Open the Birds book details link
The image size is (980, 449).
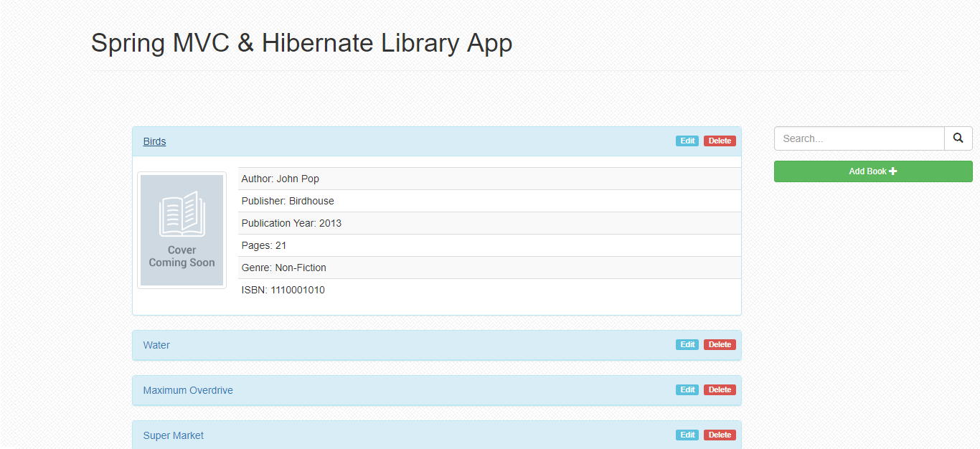tap(154, 141)
